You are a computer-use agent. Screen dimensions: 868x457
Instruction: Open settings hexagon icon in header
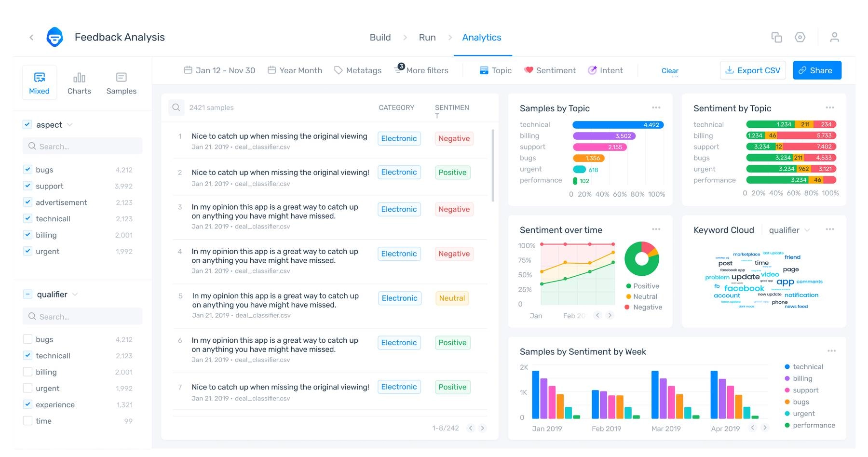(800, 38)
